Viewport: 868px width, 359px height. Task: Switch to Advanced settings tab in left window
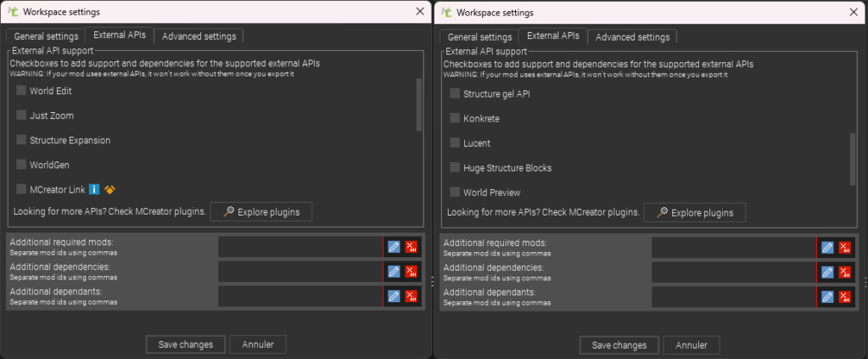tap(199, 36)
